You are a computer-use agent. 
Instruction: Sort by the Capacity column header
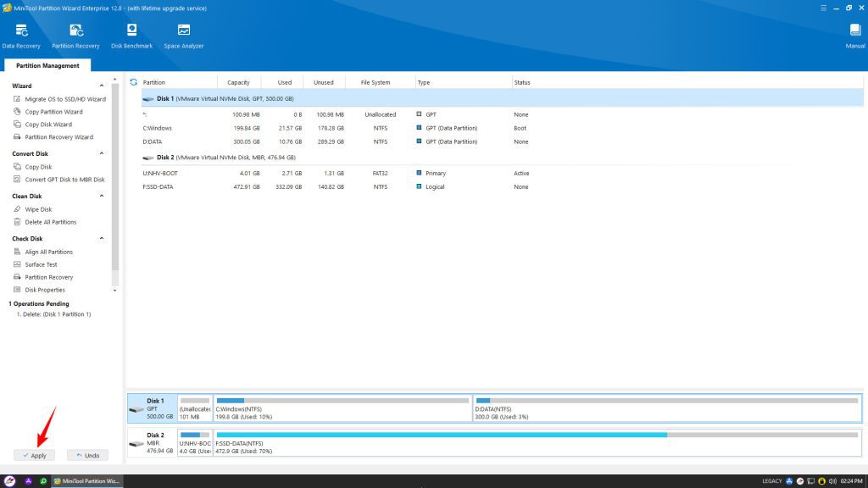coord(238,82)
